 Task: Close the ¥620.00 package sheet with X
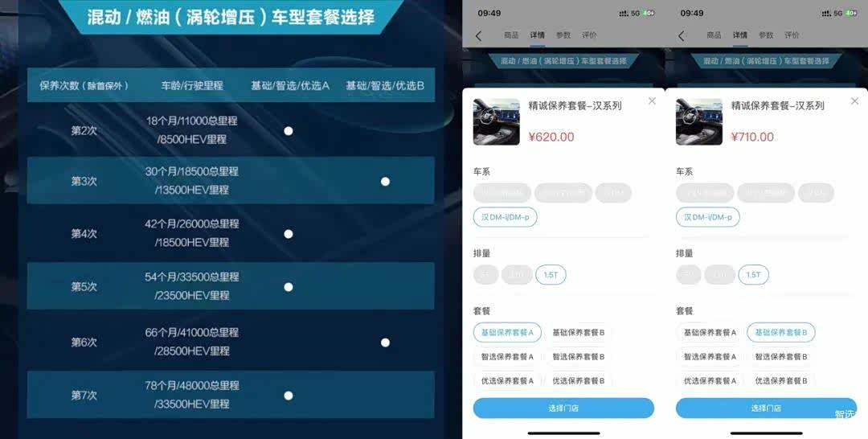tap(652, 101)
